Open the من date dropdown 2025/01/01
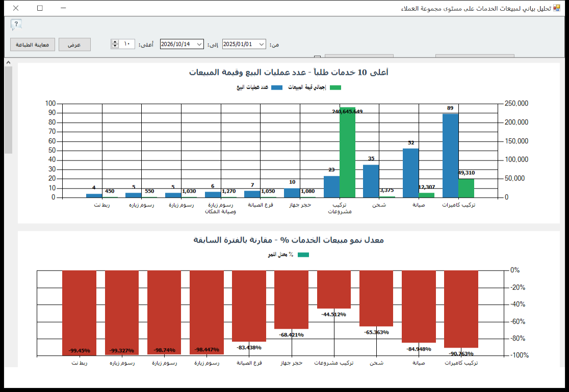This screenshot has width=569, height=392. pos(261,44)
